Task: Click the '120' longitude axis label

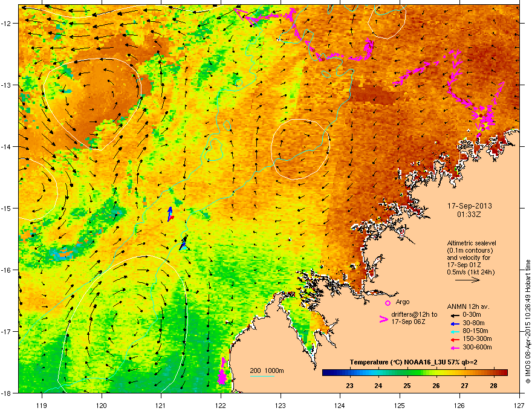Action: 102,405
